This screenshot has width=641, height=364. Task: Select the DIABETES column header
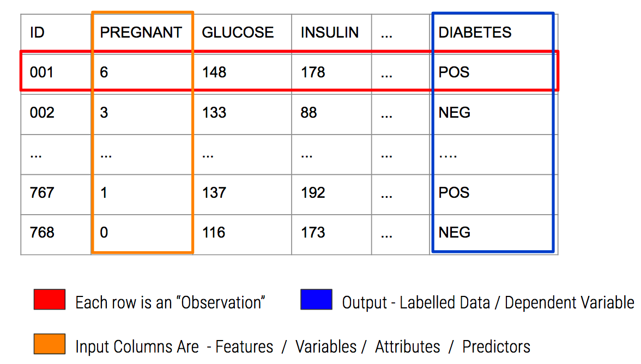(475, 33)
